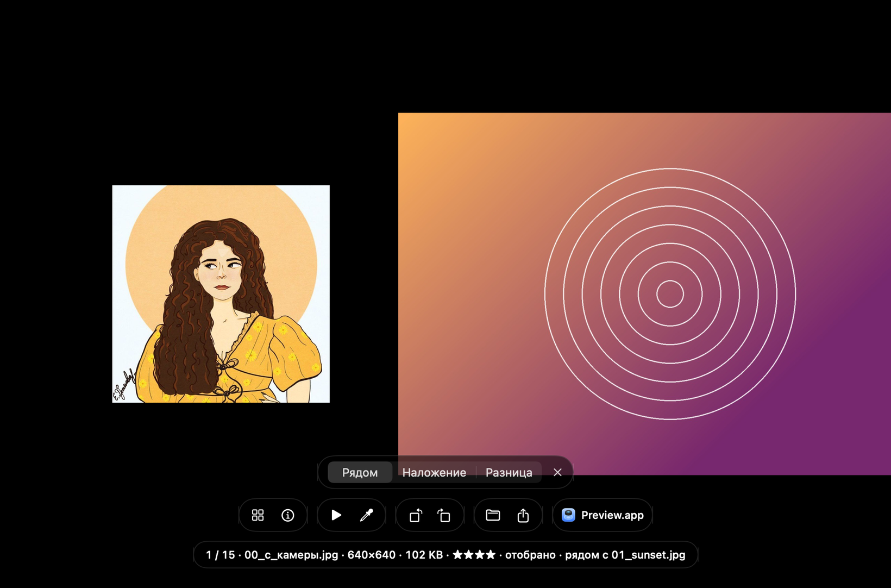Image resolution: width=891 pixels, height=588 pixels.
Task: Select the sunset gradient image
Action: [644, 294]
